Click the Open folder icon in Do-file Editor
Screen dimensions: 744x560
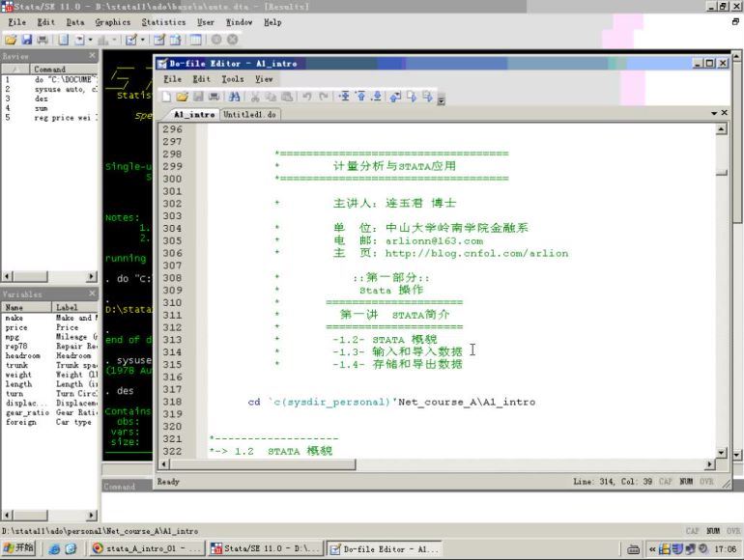(182, 97)
